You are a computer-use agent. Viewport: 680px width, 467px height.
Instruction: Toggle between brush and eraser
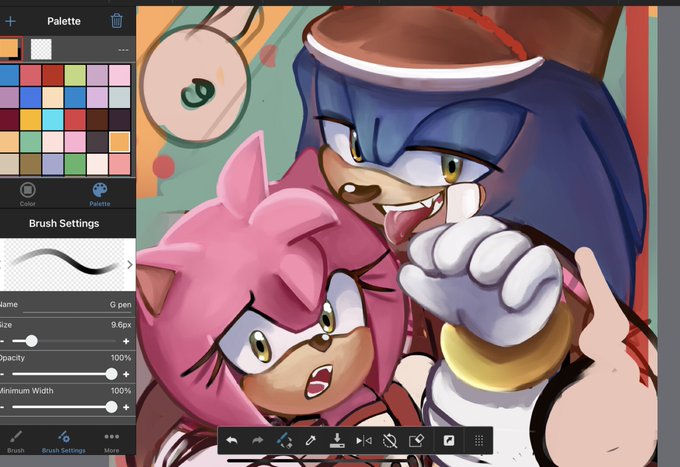(x=284, y=441)
